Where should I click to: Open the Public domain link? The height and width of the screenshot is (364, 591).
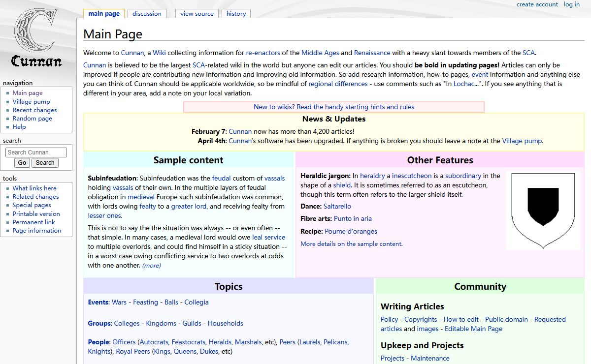pyautogui.click(x=506, y=320)
